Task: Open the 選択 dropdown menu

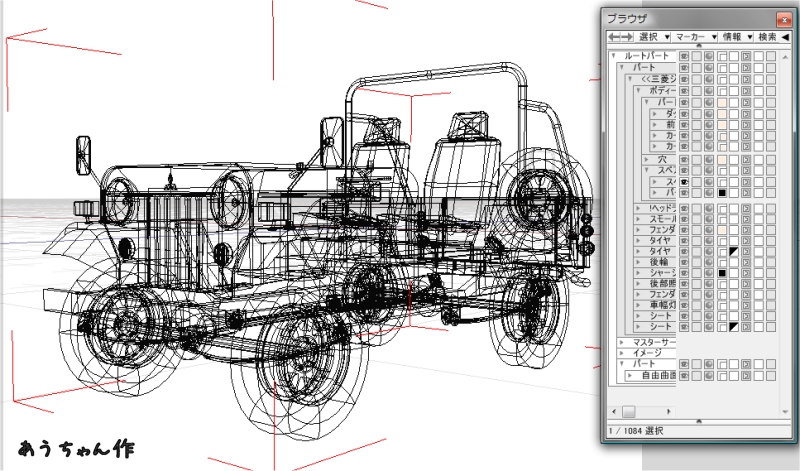Action: (654, 37)
